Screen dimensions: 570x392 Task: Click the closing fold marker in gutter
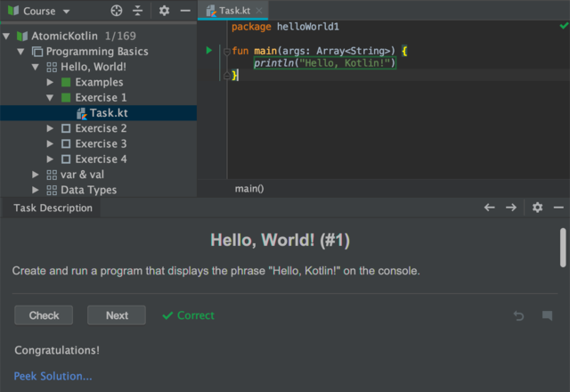[227, 75]
